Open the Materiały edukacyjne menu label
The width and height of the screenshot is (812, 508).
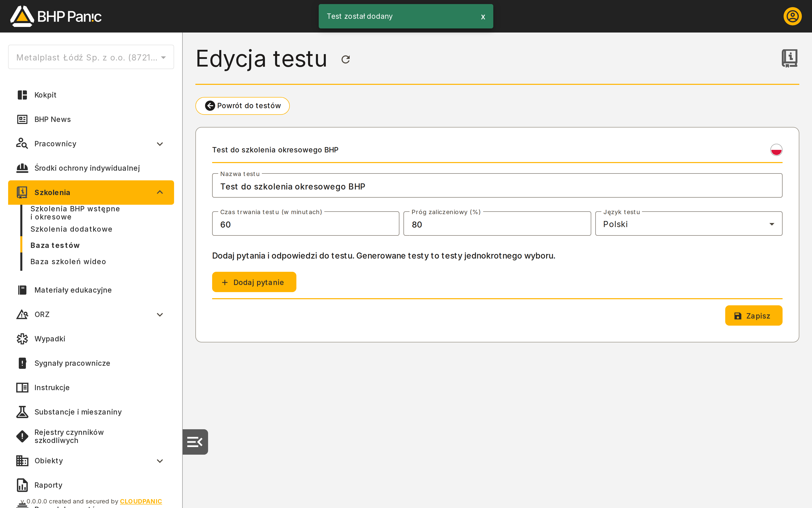point(73,290)
